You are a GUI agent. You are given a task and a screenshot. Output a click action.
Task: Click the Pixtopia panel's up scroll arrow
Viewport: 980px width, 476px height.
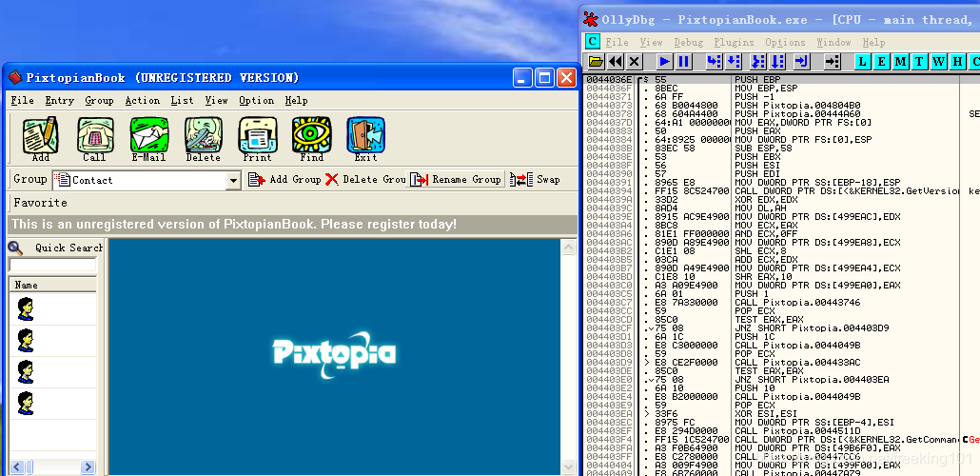coord(568,248)
